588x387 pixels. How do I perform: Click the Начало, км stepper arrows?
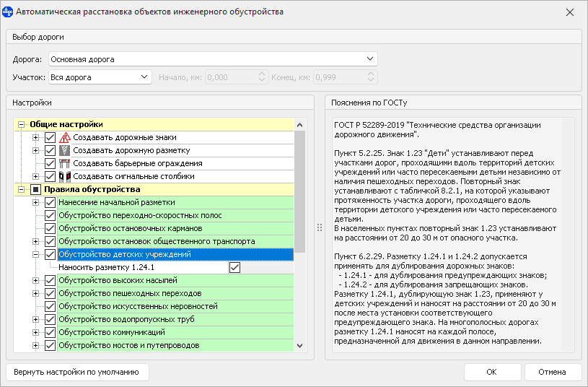coord(262,77)
